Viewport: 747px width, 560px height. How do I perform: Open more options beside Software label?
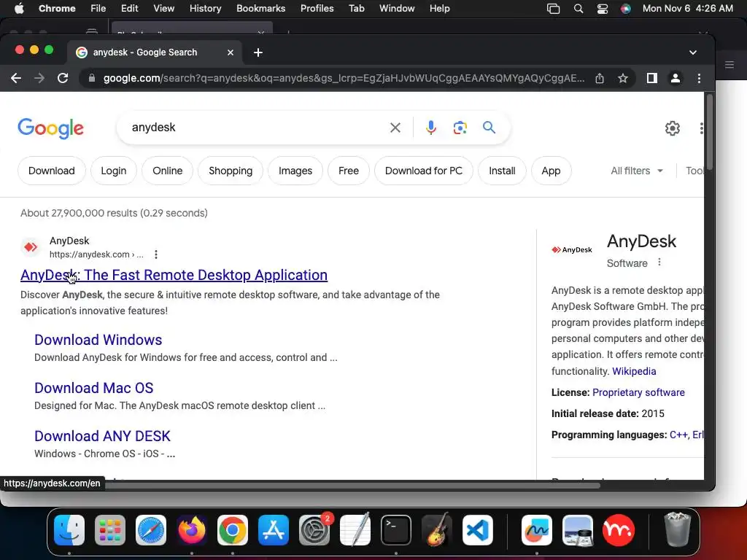[x=659, y=262]
